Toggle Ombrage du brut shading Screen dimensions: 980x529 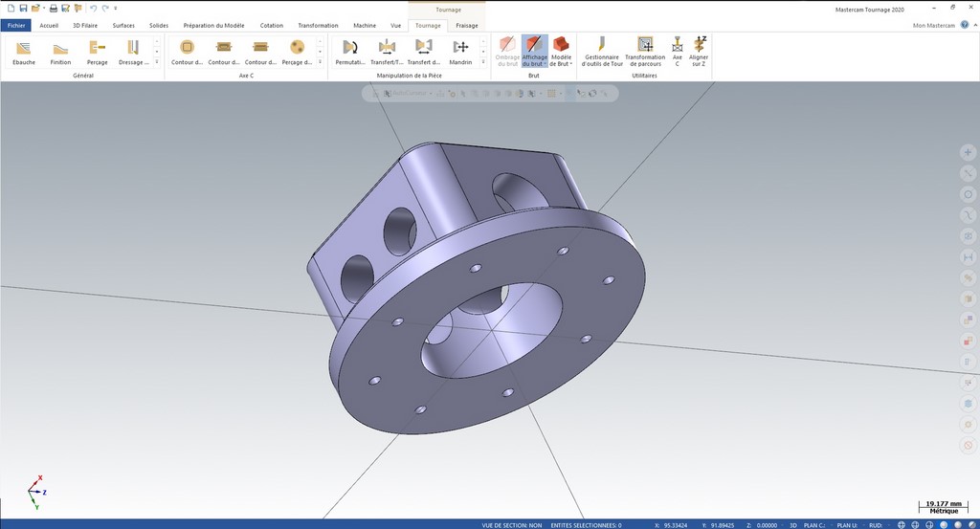(x=507, y=51)
